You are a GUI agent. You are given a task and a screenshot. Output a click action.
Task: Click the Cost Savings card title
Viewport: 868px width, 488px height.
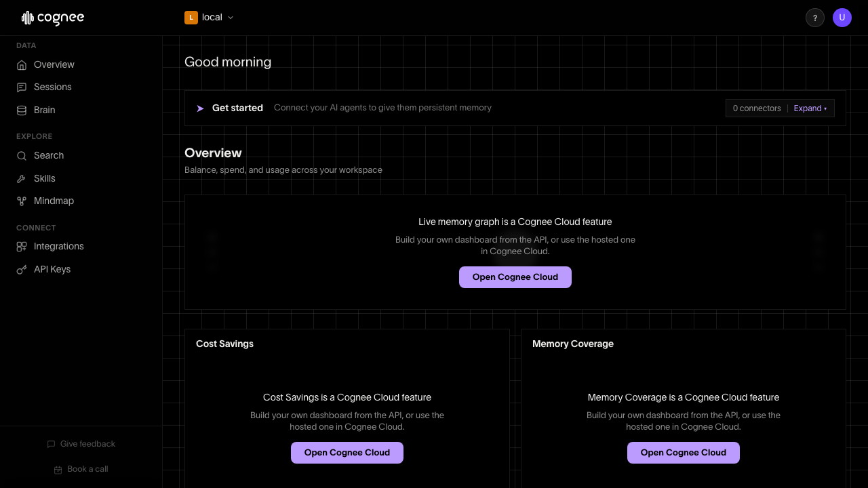[224, 344]
